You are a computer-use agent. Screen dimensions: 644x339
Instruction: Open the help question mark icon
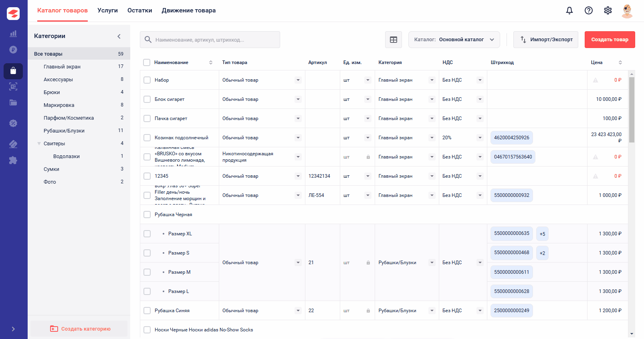588,10
